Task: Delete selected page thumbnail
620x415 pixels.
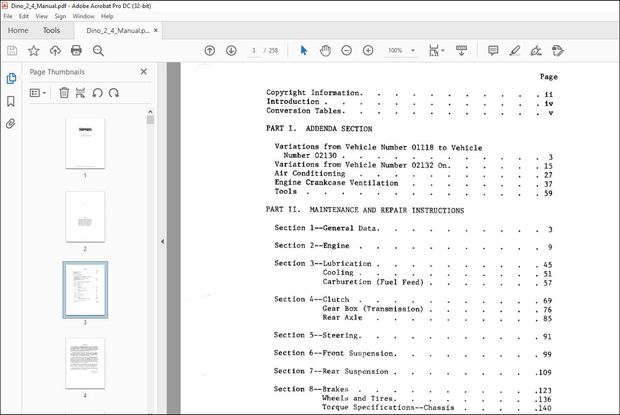Action: coord(64,93)
